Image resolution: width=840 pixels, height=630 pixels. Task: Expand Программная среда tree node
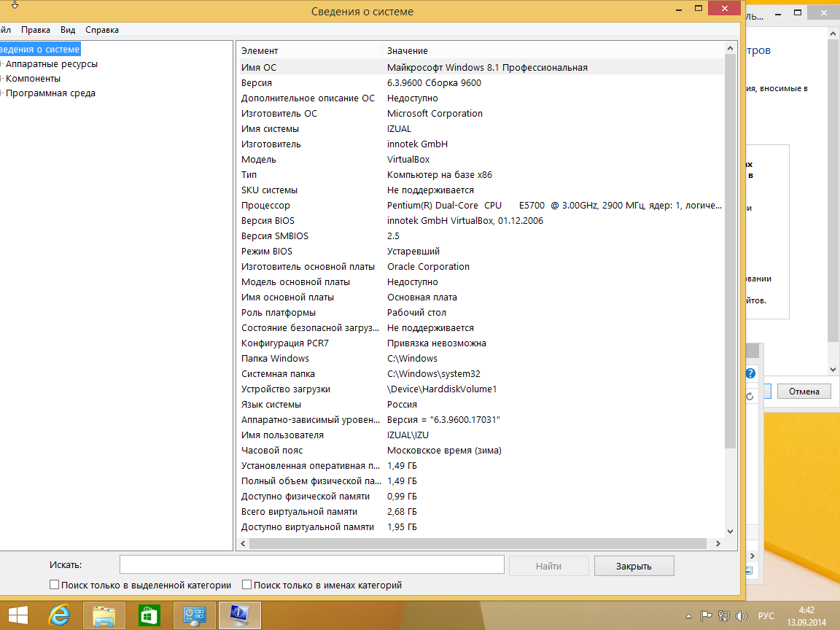coord(2,93)
